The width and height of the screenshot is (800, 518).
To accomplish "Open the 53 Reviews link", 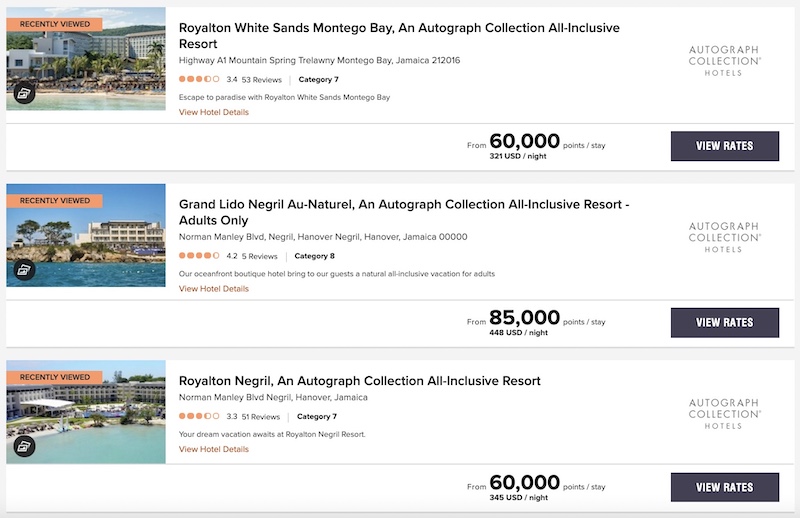I will point(261,80).
